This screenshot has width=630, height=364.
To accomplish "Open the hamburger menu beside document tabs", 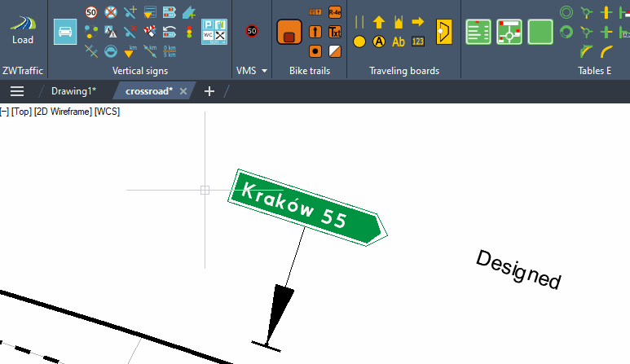I will click(17, 91).
